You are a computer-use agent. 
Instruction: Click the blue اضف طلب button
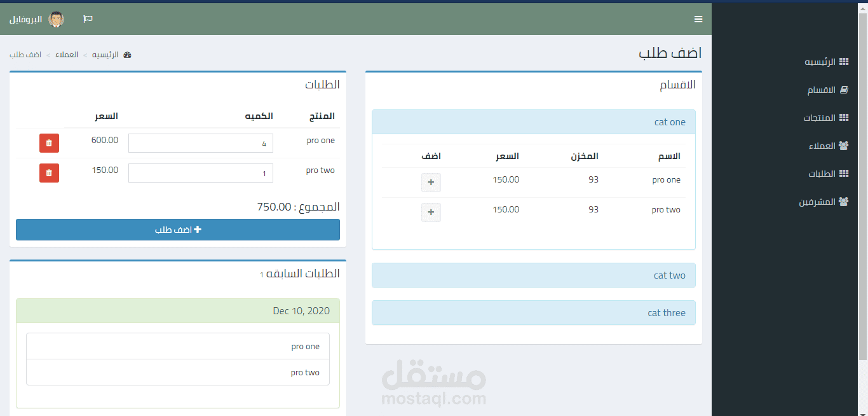[178, 230]
